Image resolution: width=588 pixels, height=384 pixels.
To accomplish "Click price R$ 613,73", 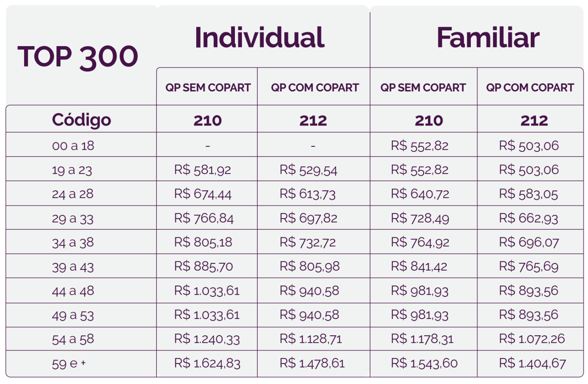I will tap(307, 194).
